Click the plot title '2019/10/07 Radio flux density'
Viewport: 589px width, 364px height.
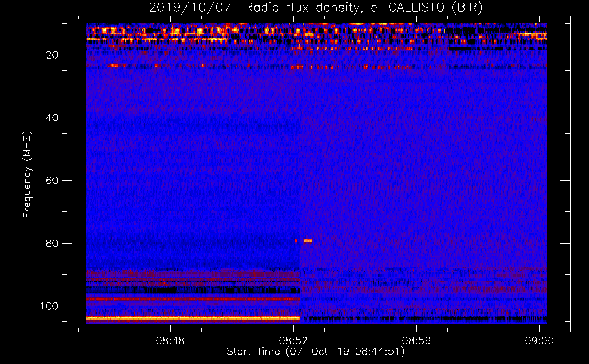click(x=316, y=7)
